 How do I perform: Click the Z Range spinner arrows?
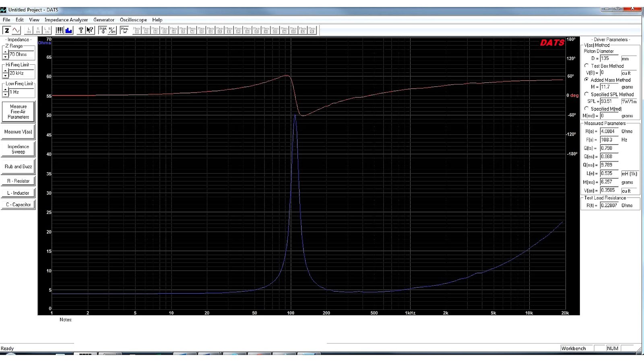[5, 54]
